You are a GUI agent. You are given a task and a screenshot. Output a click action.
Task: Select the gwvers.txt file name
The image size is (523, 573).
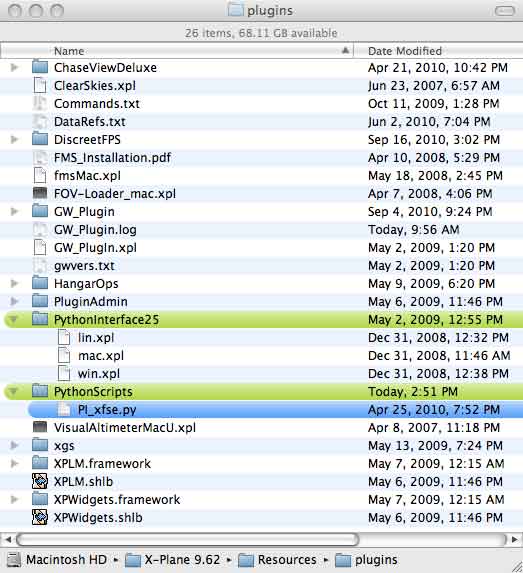(x=84, y=265)
